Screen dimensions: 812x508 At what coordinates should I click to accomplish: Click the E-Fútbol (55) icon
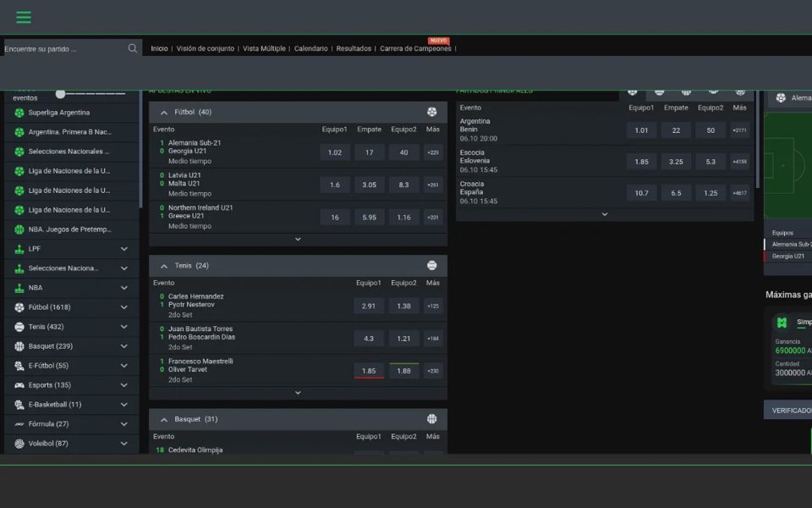click(x=19, y=366)
